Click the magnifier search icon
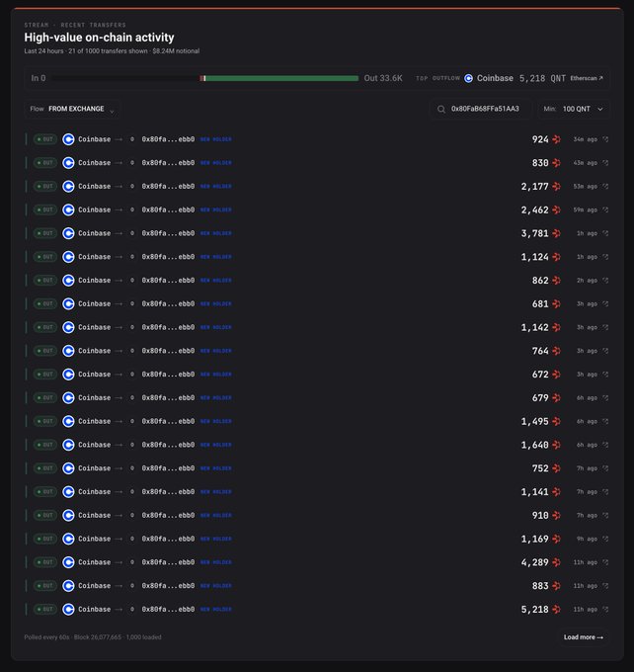The height and width of the screenshot is (672, 634). [x=441, y=110]
